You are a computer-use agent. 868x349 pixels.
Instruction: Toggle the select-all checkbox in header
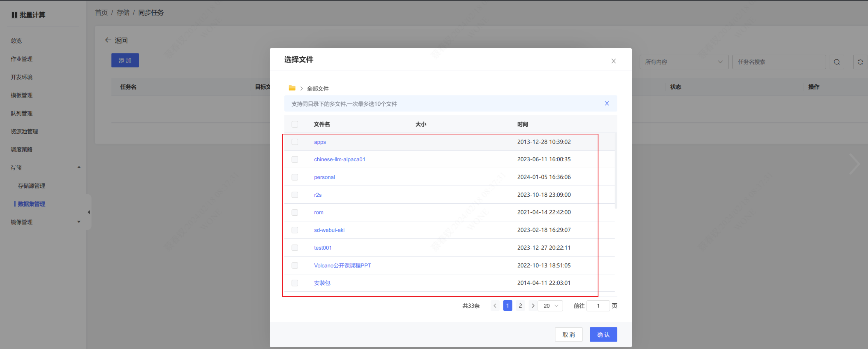coord(295,124)
